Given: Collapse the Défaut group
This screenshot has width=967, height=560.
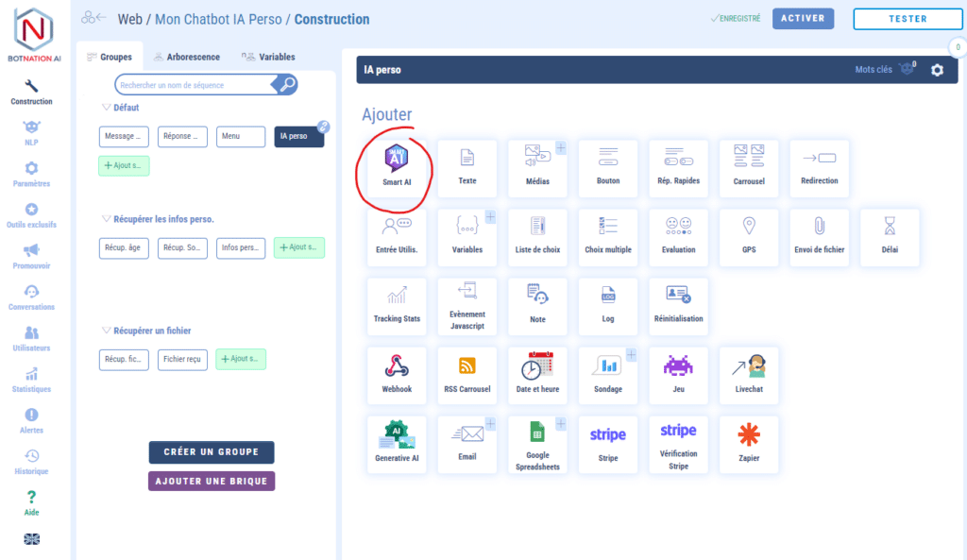Looking at the screenshot, I should point(106,108).
